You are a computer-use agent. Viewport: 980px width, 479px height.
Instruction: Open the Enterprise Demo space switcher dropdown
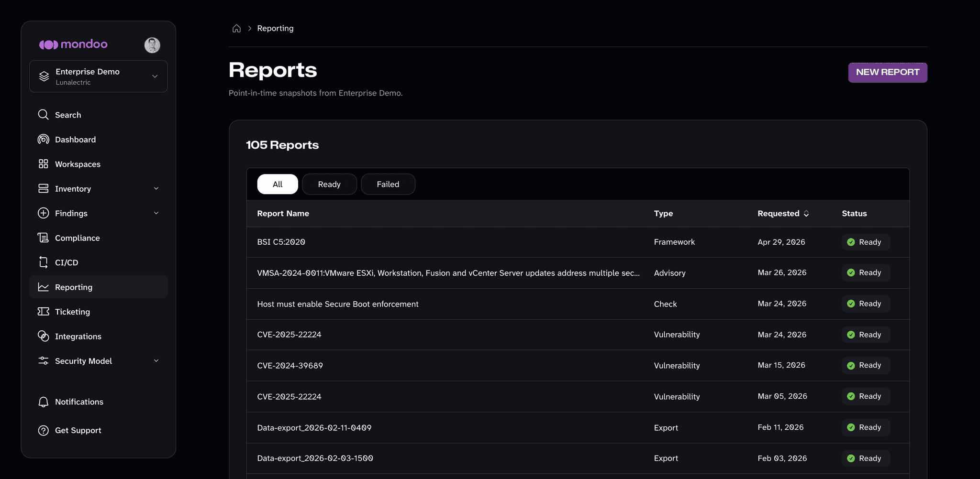coord(99,76)
